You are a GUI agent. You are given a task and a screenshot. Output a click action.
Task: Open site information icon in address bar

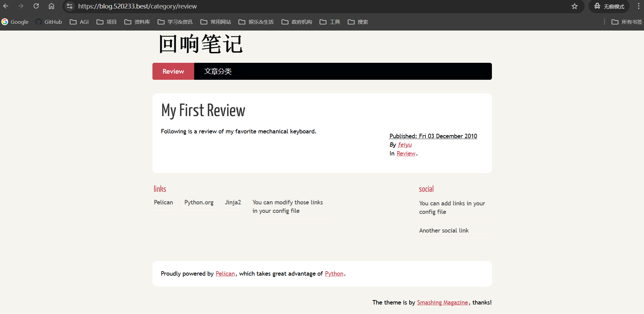click(70, 6)
